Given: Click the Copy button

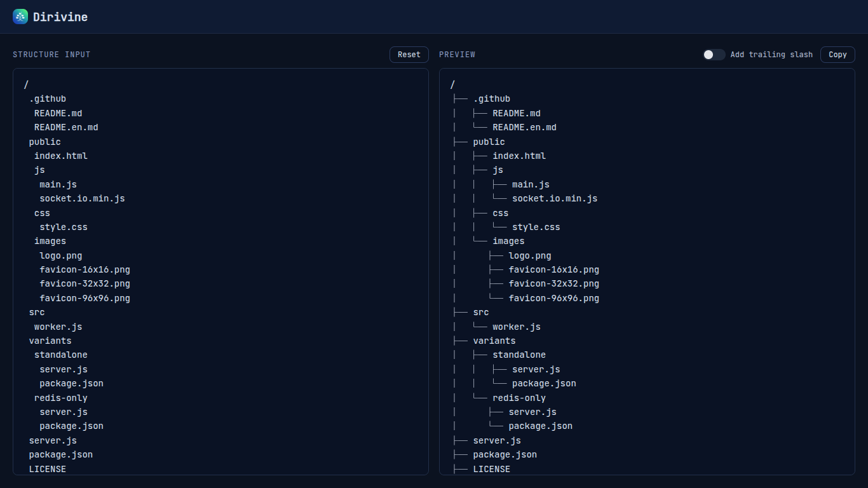Looking at the screenshot, I should (x=837, y=55).
